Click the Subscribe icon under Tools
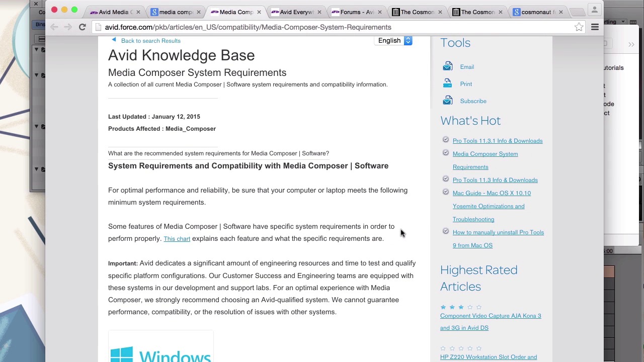This screenshot has height=362, width=644. (x=447, y=101)
